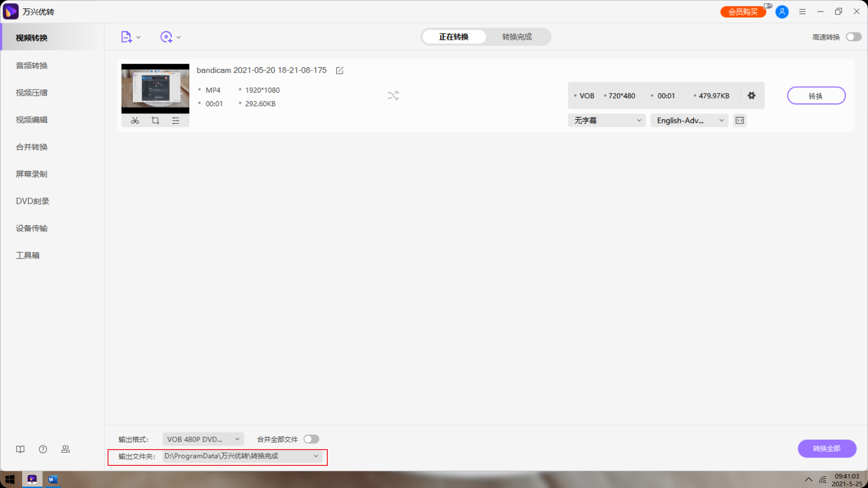Click the scissors trim icon under thumbnail
The height and width of the screenshot is (488, 868).
click(x=135, y=121)
